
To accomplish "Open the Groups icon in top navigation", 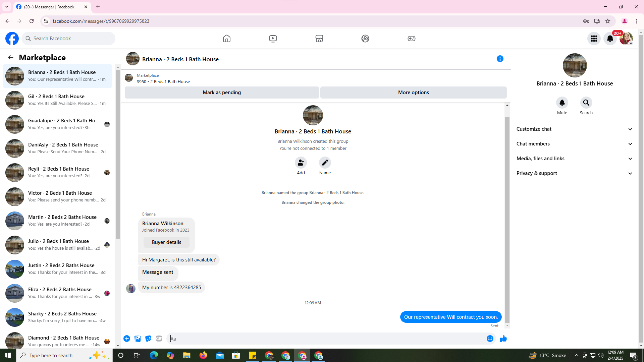I will coord(365,39).
